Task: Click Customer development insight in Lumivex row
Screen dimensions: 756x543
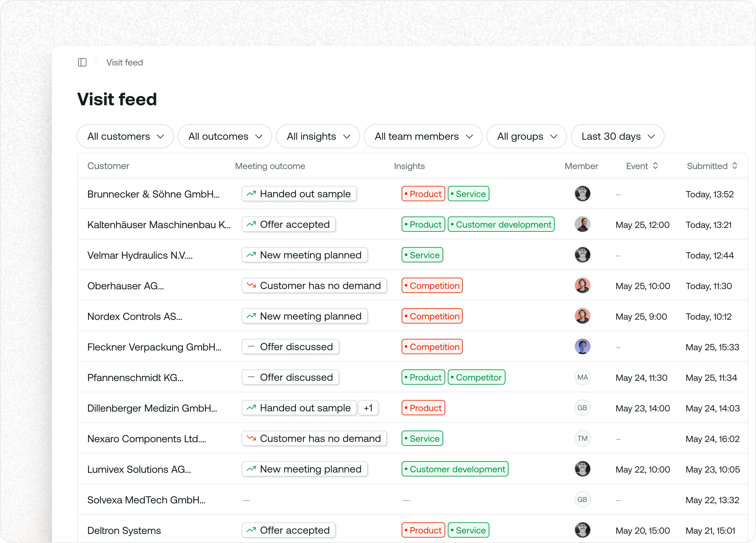Action: click(455, 469)
